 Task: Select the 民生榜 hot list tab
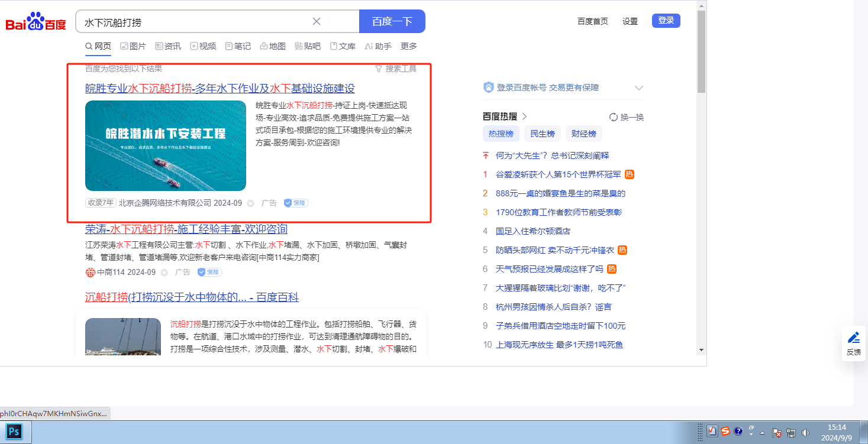(542, 134)
